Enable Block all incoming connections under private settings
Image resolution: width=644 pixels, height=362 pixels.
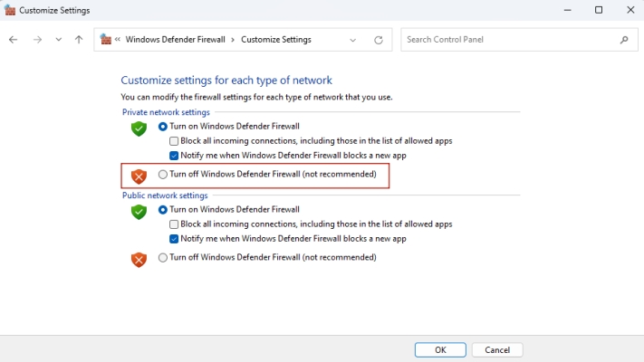click(174, 141)
